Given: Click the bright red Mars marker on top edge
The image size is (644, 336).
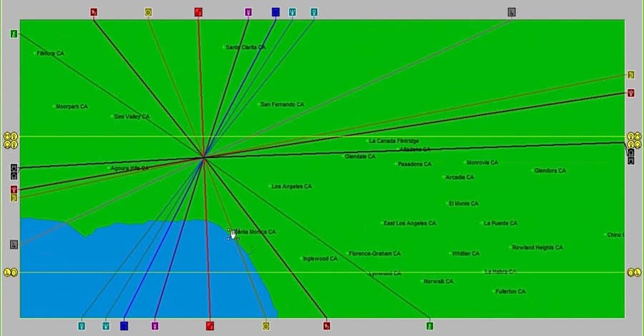Looking at the screenshot, I should [x=198, y=12].
